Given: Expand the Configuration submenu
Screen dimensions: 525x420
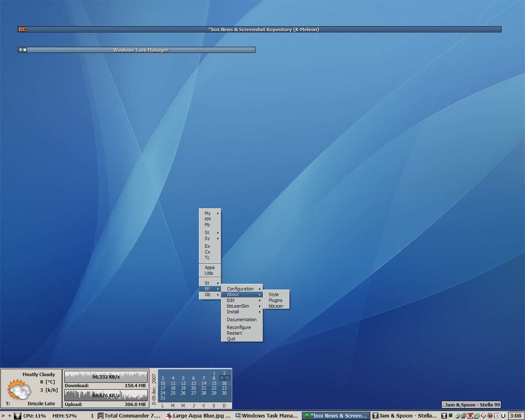Looking at the screenshot, I should pyautogui.click(x=242, y=289).
